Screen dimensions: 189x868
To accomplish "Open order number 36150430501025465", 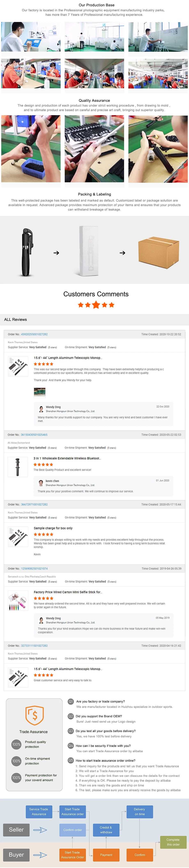I will [34, 435].
